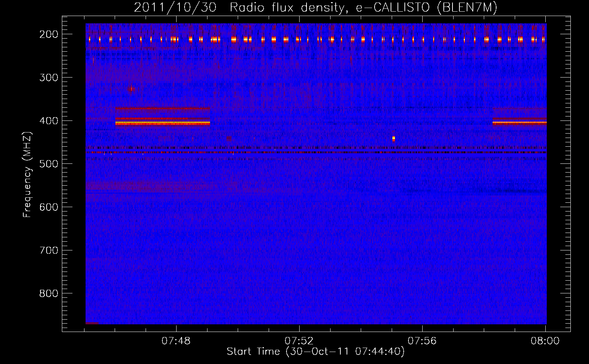Click the bright burst spot near 07:55 at 440 MHz

(394, 139)
